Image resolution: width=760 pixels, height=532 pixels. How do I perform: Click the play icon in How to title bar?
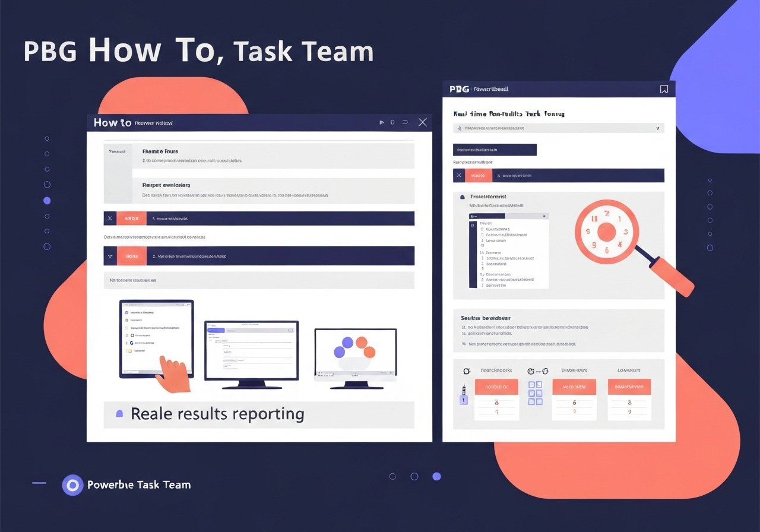tap(382, 122)
